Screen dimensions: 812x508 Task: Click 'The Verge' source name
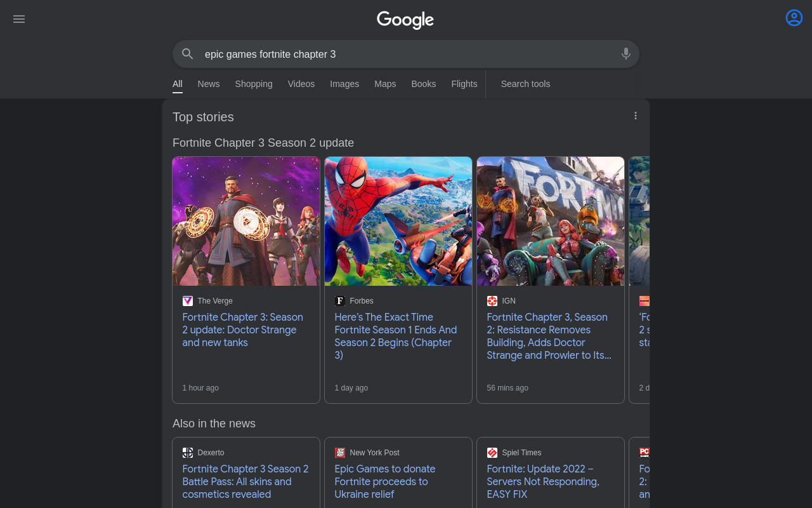point(215,301)
